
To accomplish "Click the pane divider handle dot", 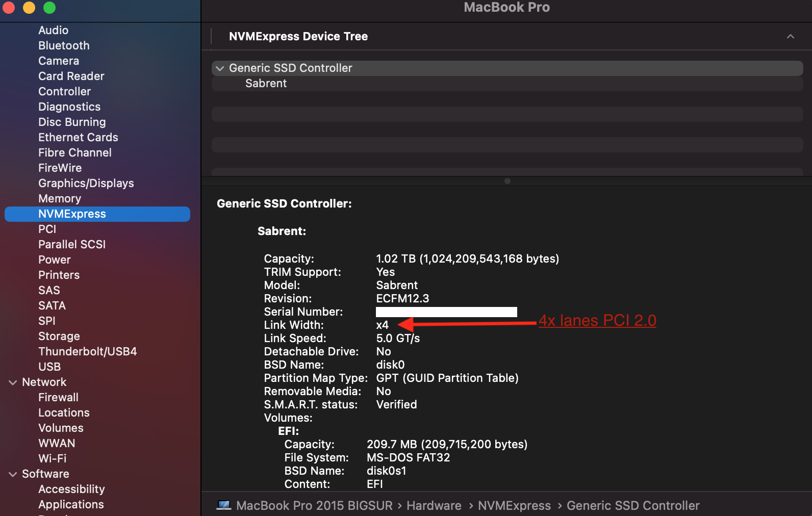I will [x=507, y=181].
